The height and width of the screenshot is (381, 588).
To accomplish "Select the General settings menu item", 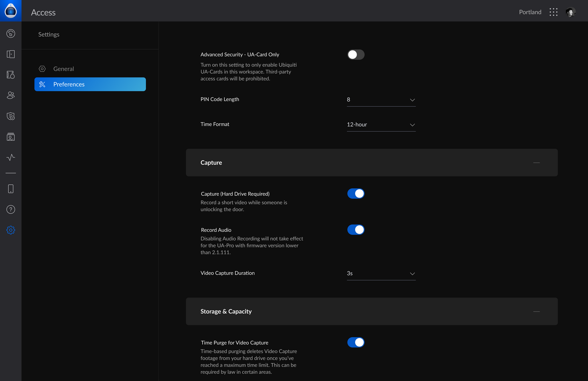I will click(64, 69).
